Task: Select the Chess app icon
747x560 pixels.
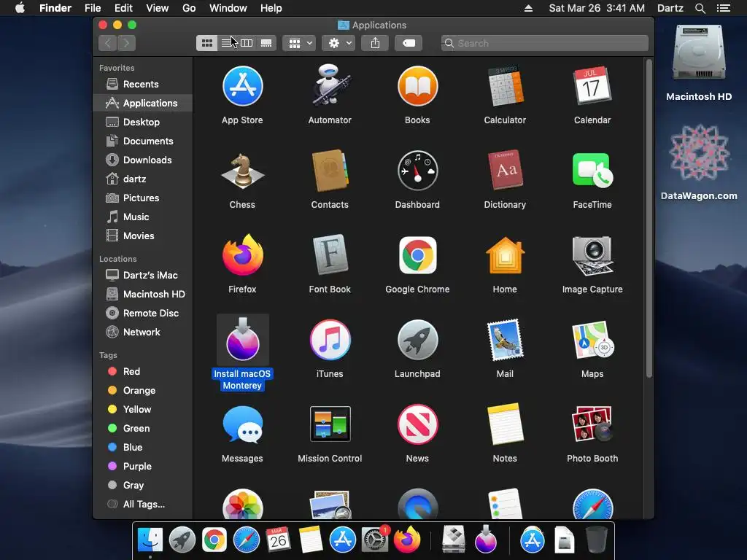Action: 242,171
